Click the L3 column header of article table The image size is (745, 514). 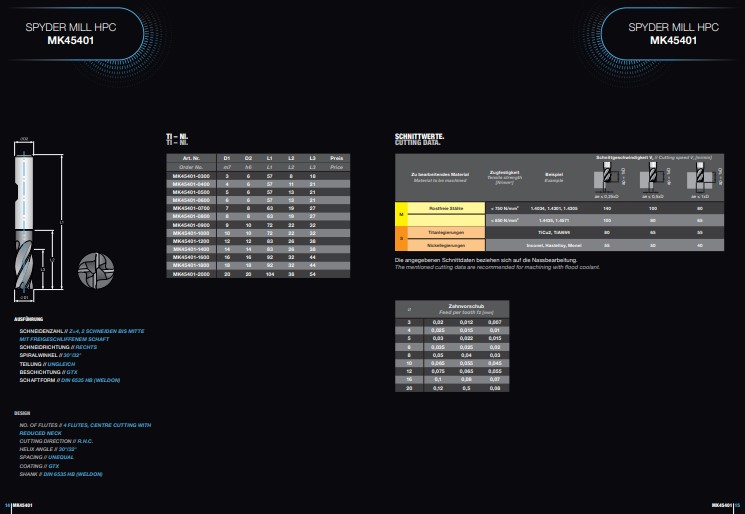[312, 158]
